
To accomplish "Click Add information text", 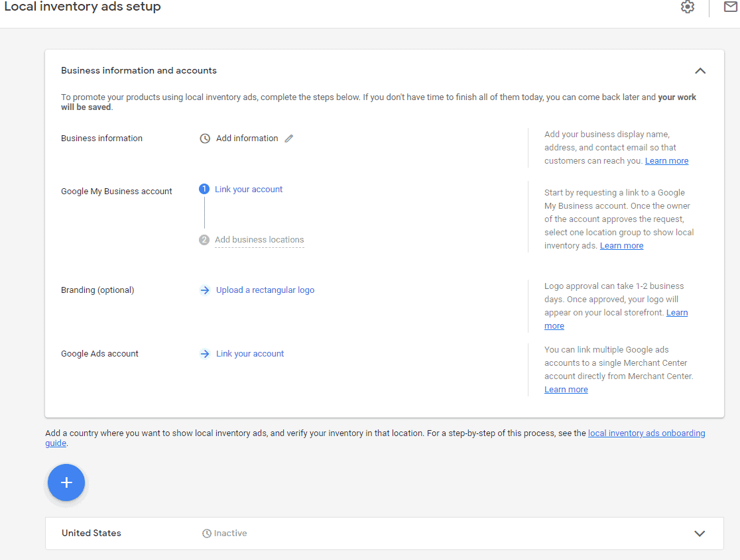I will (x=247, y=139).
